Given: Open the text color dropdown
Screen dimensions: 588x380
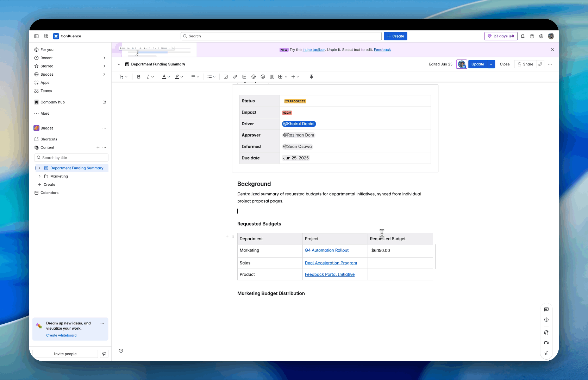Looking at the screenshot, I should click(x=166, y=77).
